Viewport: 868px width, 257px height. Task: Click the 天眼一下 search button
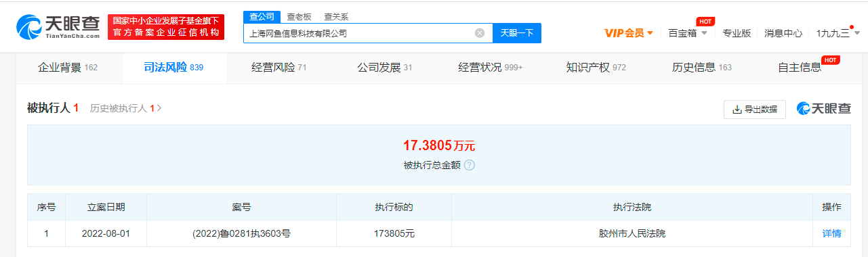click(x=517, y=32)
